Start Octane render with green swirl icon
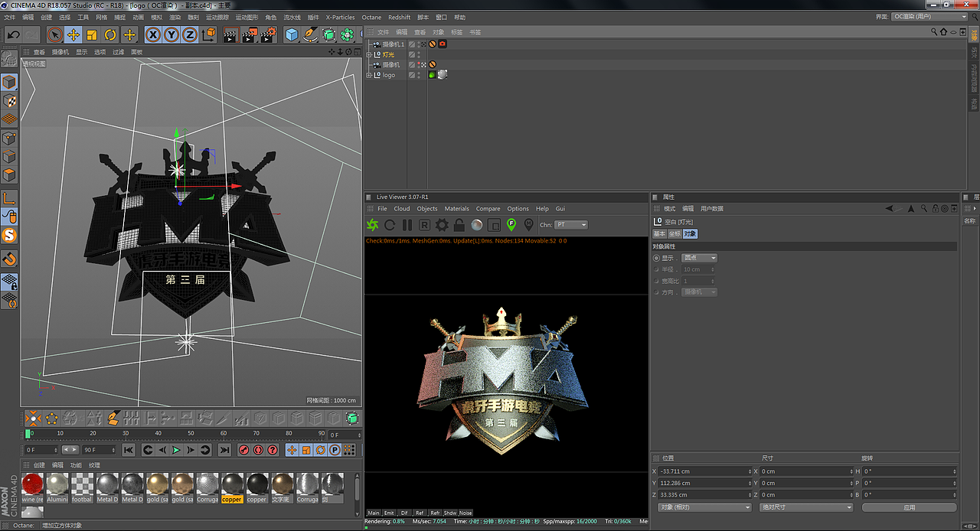 coord(372,225)
